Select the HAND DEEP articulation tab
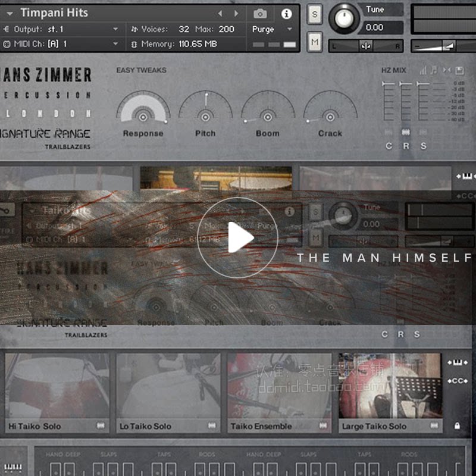476x476 pixels. click(x=62, y=454)
